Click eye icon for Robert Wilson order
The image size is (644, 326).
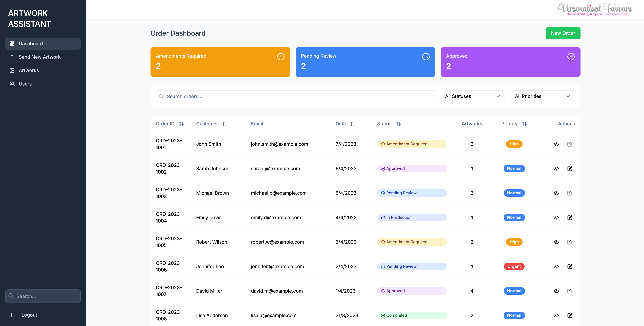click(556, 242)
